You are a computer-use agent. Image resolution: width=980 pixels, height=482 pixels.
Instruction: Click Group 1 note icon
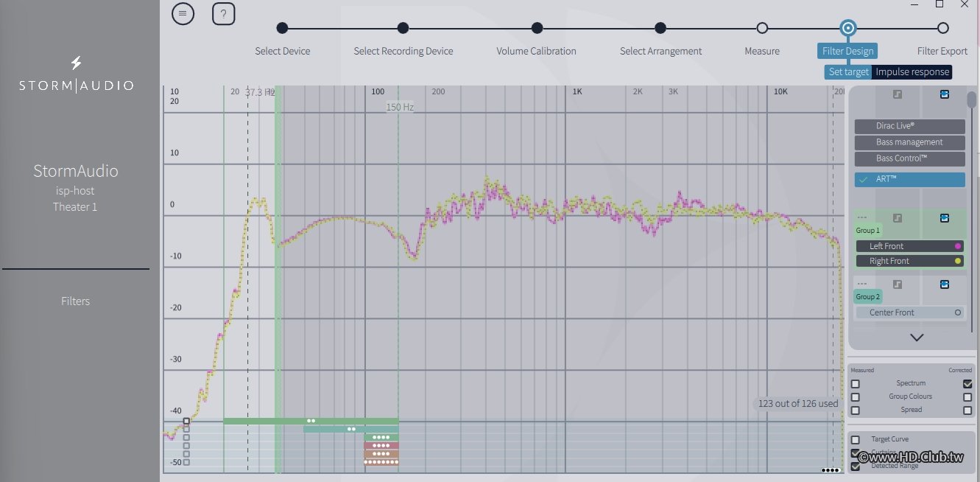click(x=897, y=218)
